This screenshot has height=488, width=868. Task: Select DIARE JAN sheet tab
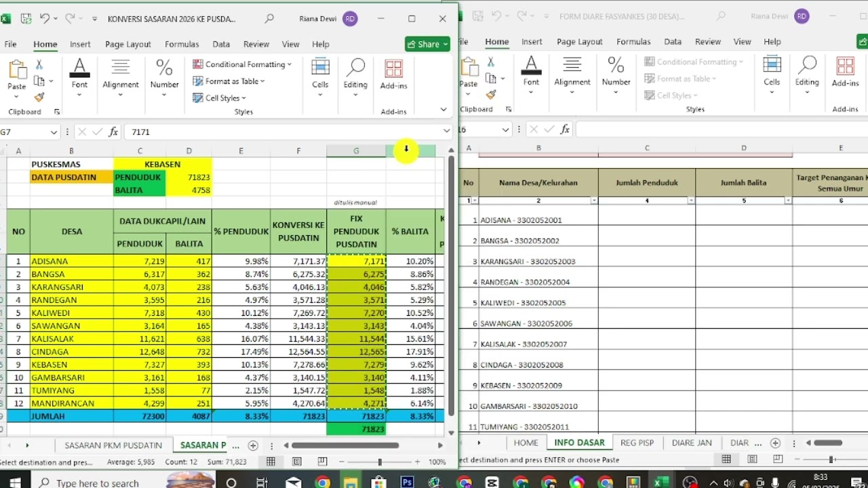tap(692, 443)
